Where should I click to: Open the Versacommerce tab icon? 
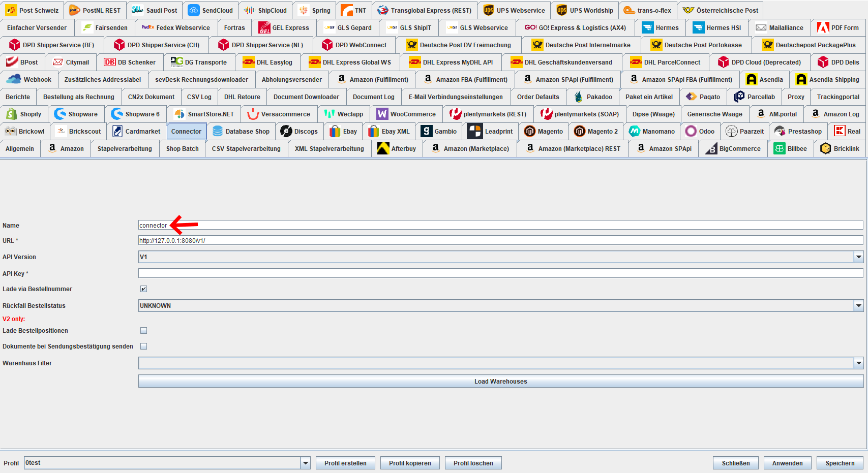click(x=253, y=114)
